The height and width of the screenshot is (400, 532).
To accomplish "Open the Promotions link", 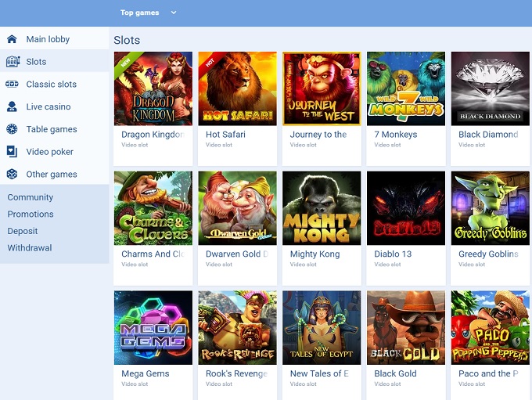I will (x=31, y=214).
